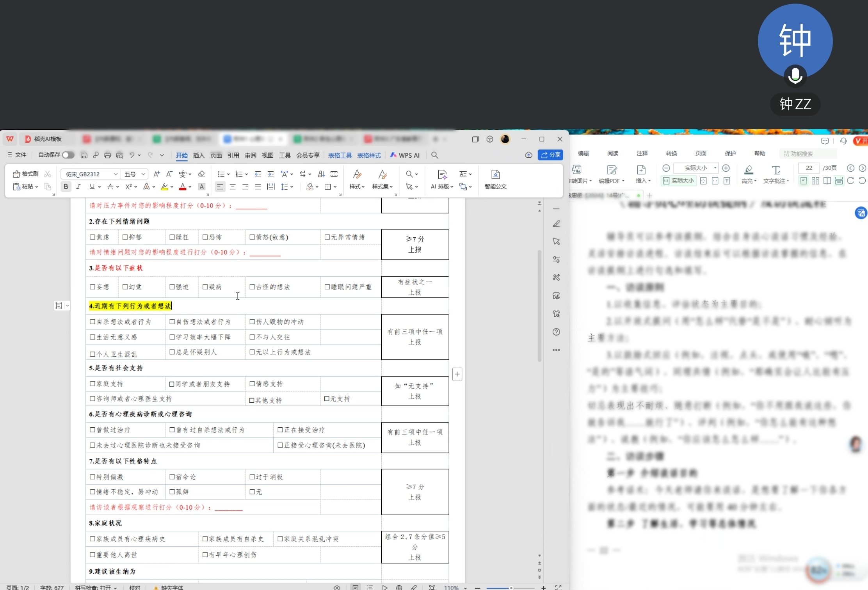Click the pen icon in right side panel
This screenshot has height=590, width=868.
[x=557, y=224]
